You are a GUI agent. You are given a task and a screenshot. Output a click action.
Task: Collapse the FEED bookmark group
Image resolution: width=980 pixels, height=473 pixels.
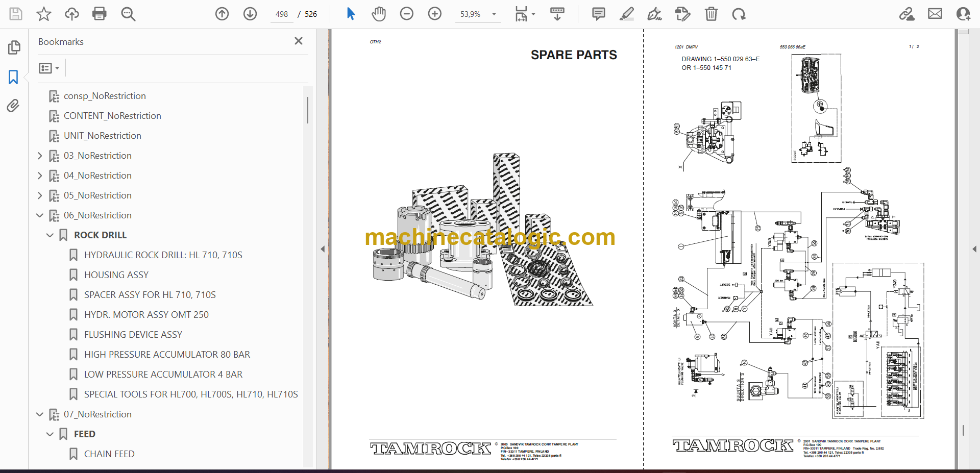coord(50,434)
